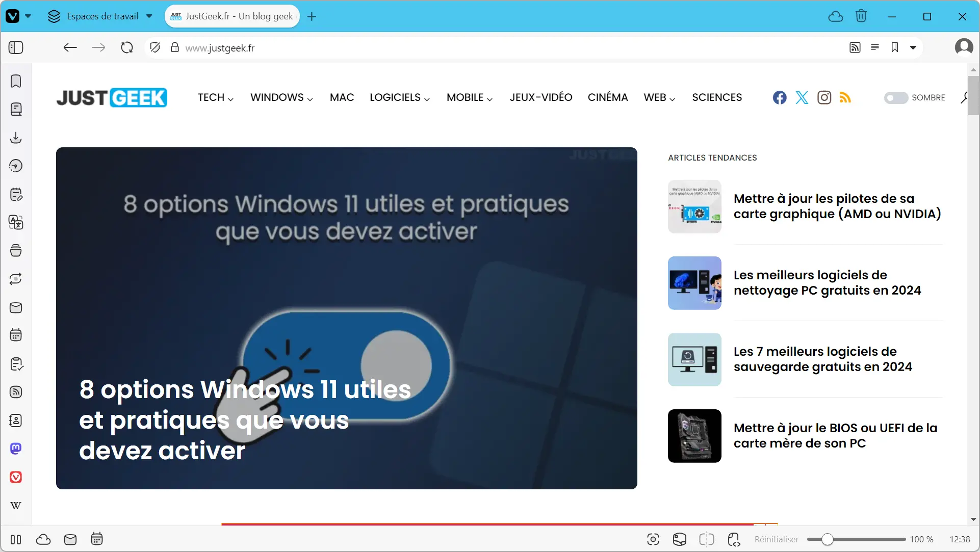Open the synced tabs cloud icon
The width and height of the screenshot is (980, 552).
835,16
